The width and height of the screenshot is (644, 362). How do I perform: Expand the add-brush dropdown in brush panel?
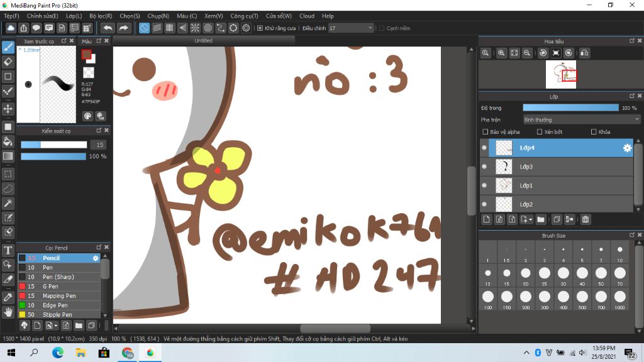[x=55, y=326]
